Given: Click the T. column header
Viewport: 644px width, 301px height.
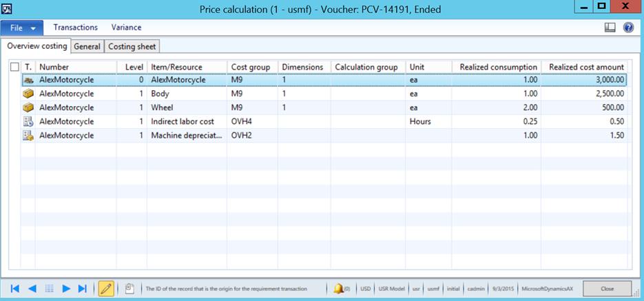Looking at the screenshot, I should 28,67.
